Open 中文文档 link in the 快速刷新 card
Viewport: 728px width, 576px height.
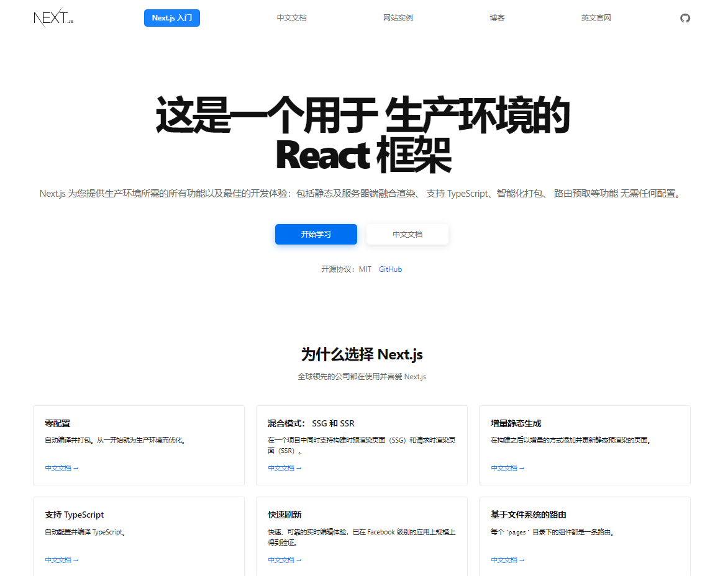pyautogui.click(x=284, y=560)
